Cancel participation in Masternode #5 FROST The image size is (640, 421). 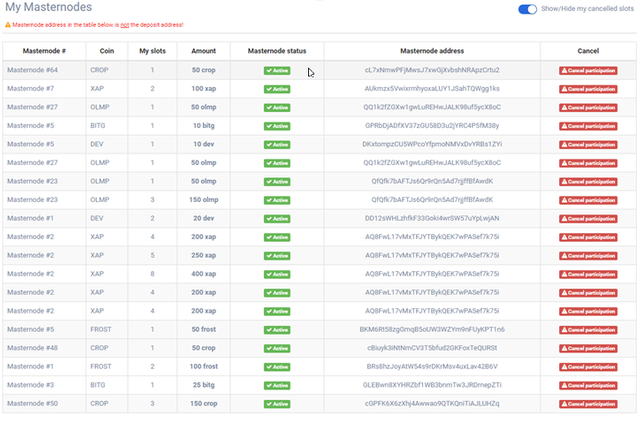[588, 330]
